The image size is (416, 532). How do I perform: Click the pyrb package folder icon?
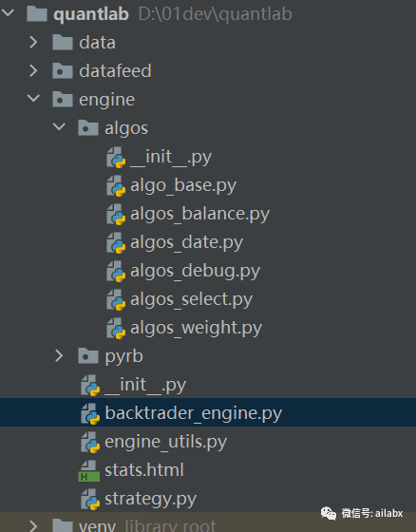point(88,356)
